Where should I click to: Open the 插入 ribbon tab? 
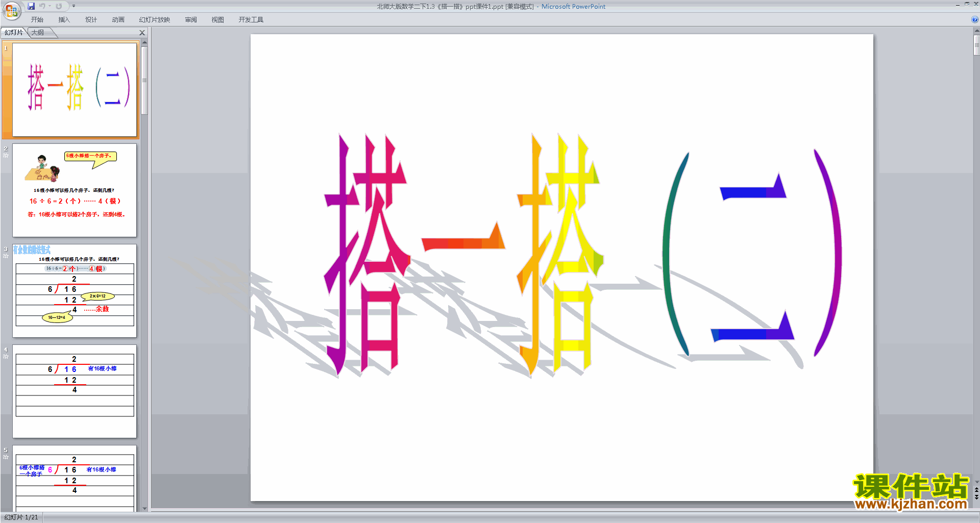coord(64,20)
